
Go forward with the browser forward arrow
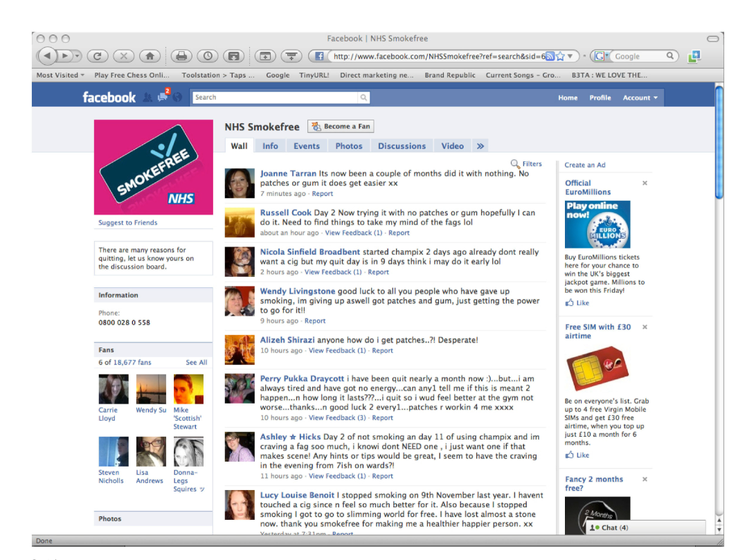point(64,56)
